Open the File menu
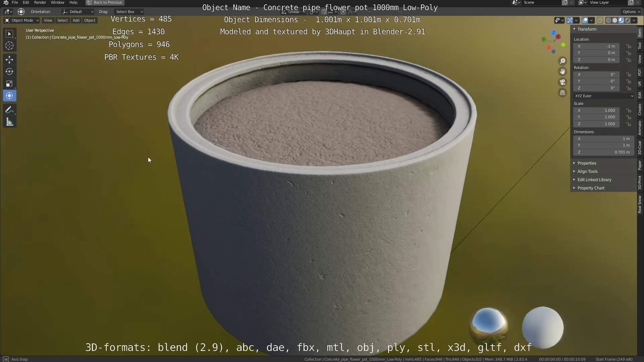644x362 pixels. (15, 2)
